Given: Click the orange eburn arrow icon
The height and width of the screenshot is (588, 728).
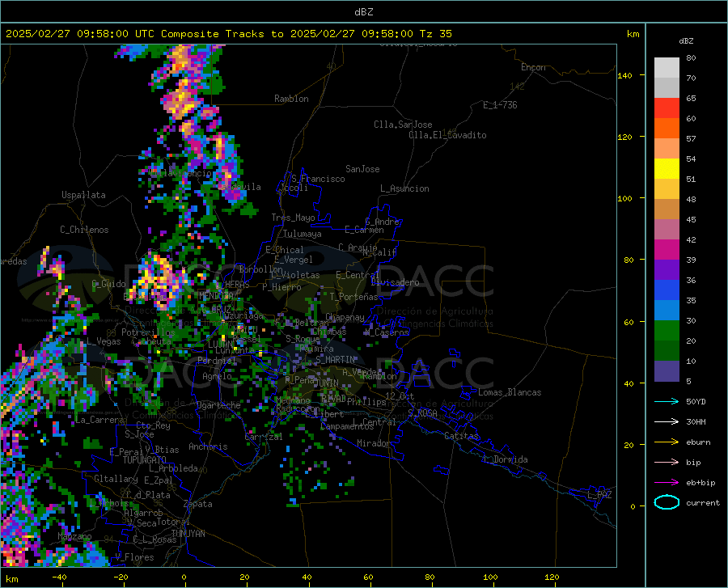Looking at the screenshot, I should 667,442.
